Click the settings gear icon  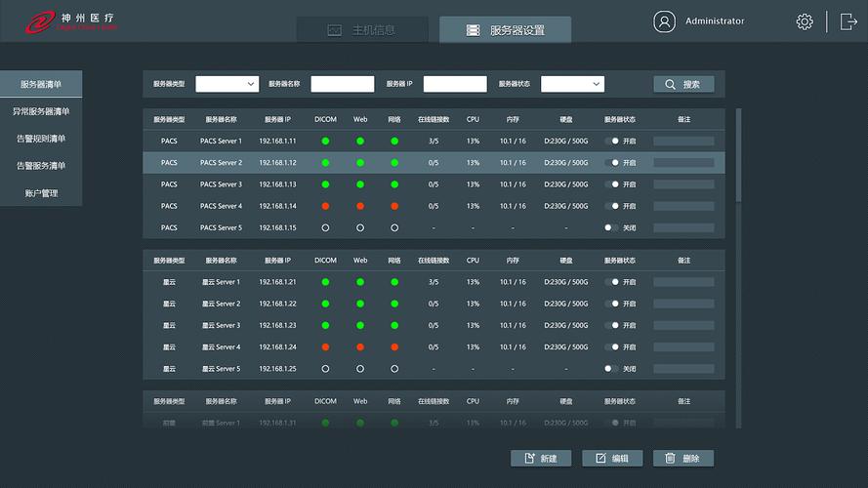[805, 21]
